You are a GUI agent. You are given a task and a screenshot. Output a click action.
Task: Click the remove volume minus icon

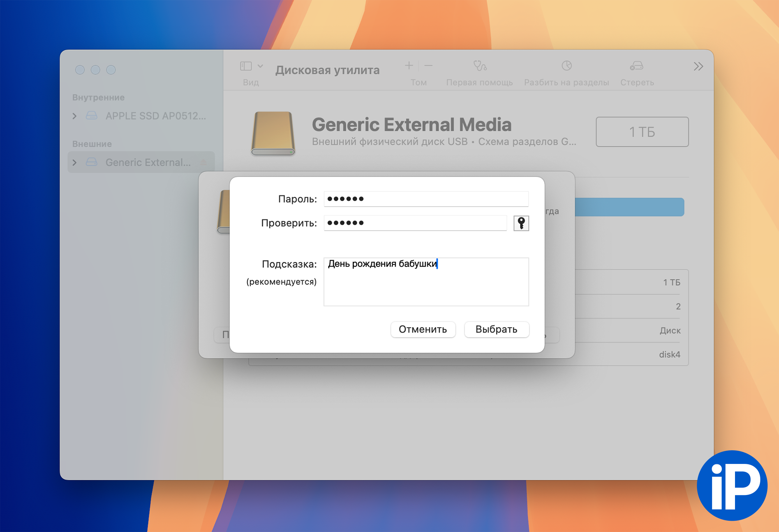pyautogui.click(x=428, y=66)
